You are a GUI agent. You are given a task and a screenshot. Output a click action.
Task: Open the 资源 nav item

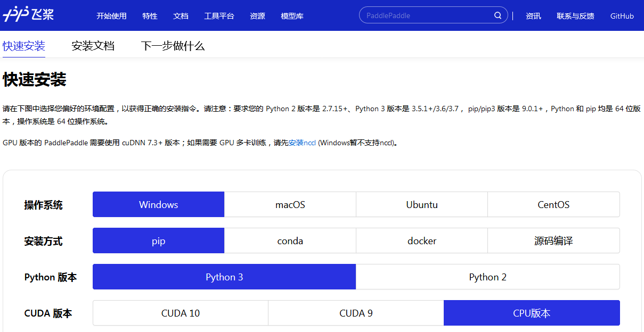click(x=257, y=16)
